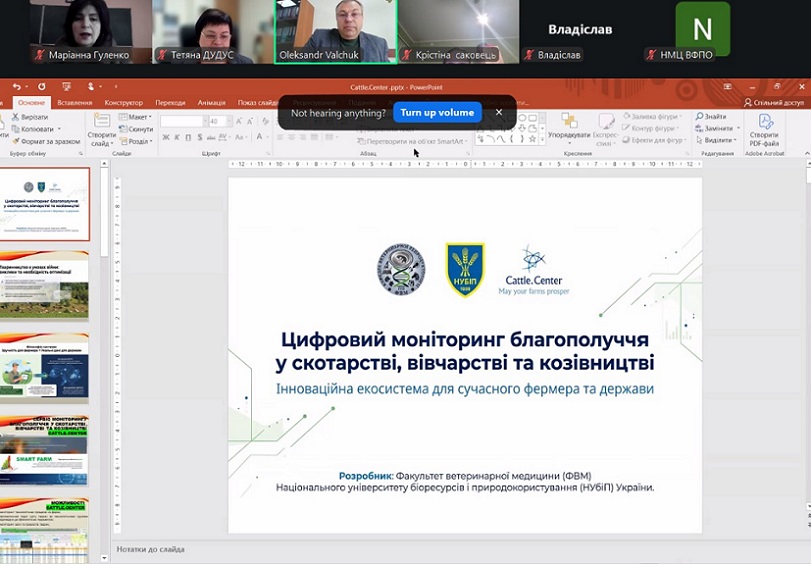Select the SMART FARM slide thumbnail
This screenshot has height=564, width=811.
click(44, 450)
